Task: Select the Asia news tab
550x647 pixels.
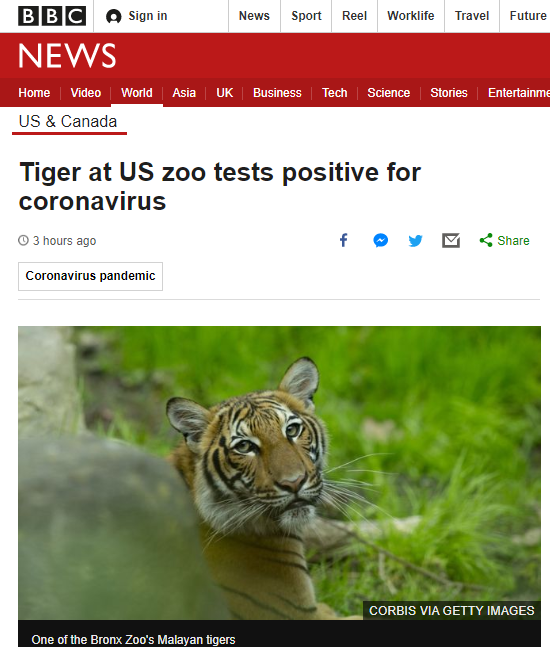Action: [184, 92]
